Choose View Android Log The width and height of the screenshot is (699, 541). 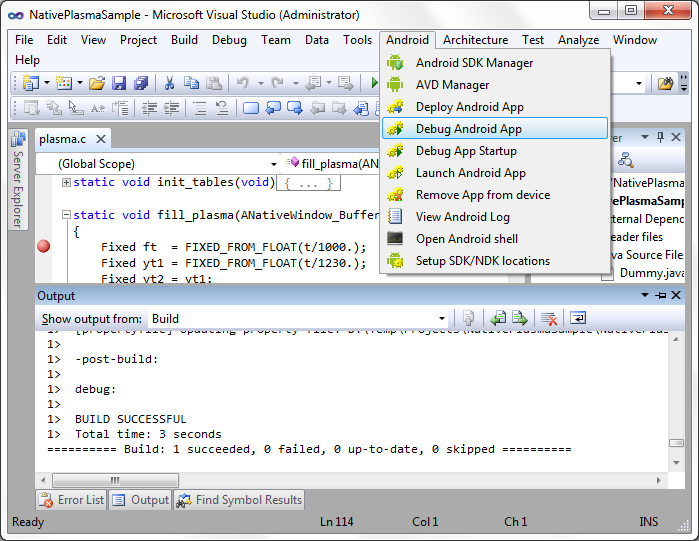pos(495,217)
